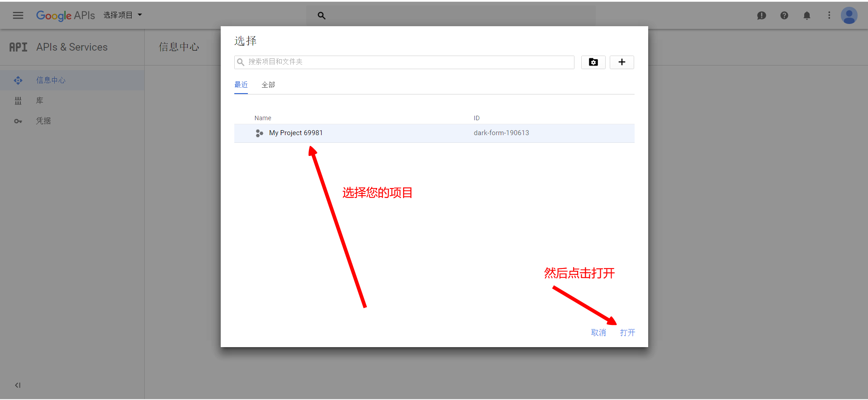Open the notifications bell
Screen dimensions: 868x400
[807, 15]
